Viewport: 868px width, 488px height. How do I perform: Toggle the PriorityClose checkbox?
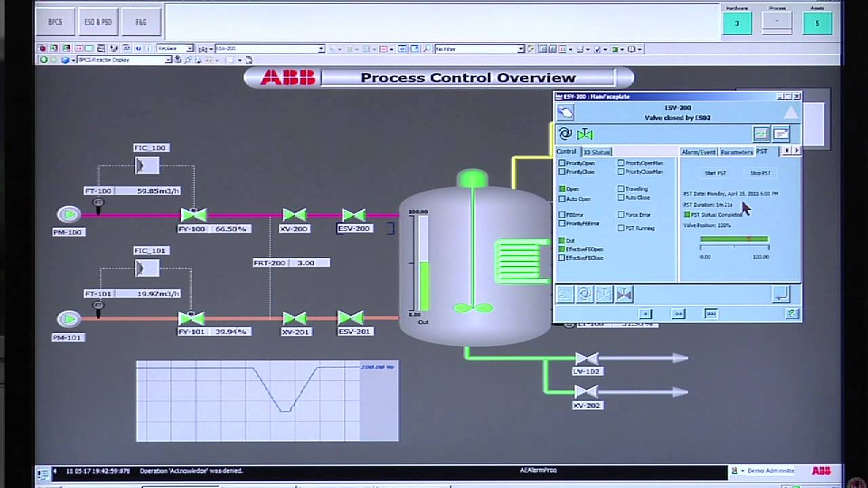[x=561, y=172]
